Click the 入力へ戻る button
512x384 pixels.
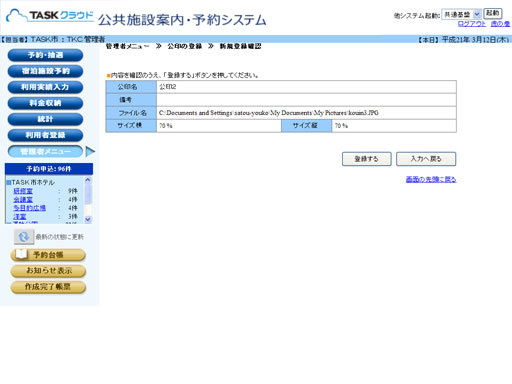coord(426,159)
